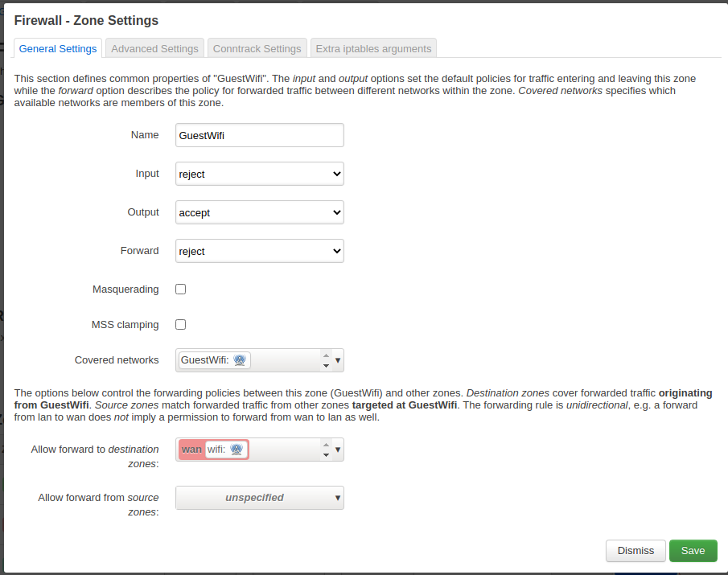This screenshot has height=575, width=728.
Task: Save the zone settings
Action: point(693,550)
